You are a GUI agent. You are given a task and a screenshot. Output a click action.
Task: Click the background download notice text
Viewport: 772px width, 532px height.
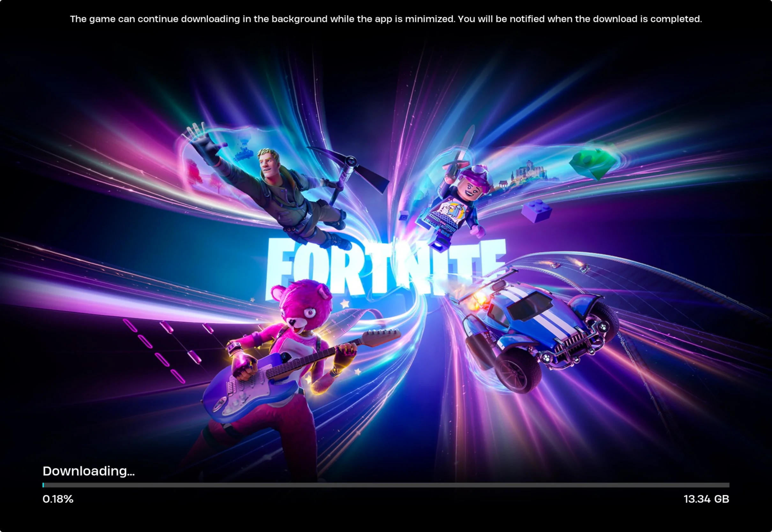click(386, 19)
